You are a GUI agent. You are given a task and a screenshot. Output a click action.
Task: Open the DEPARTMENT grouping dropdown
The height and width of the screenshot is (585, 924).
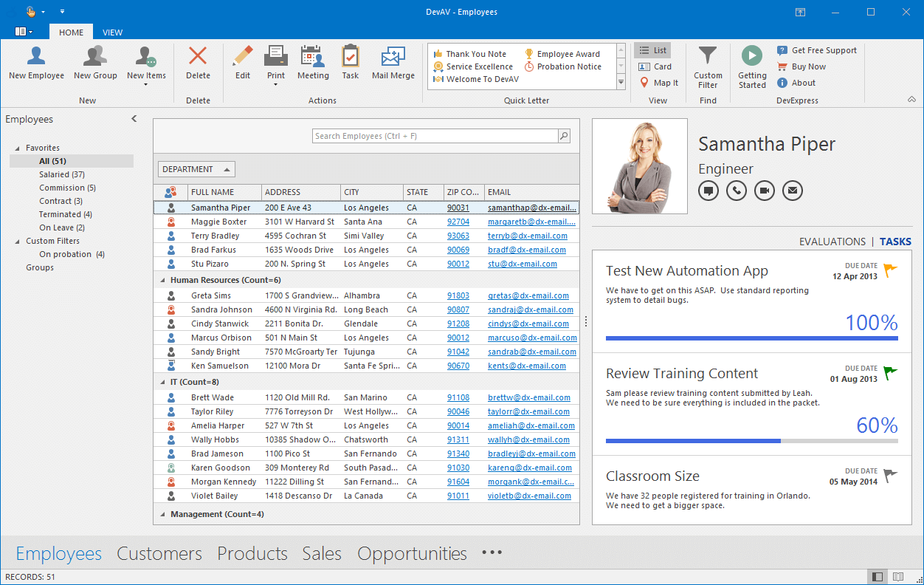point(196,168)
